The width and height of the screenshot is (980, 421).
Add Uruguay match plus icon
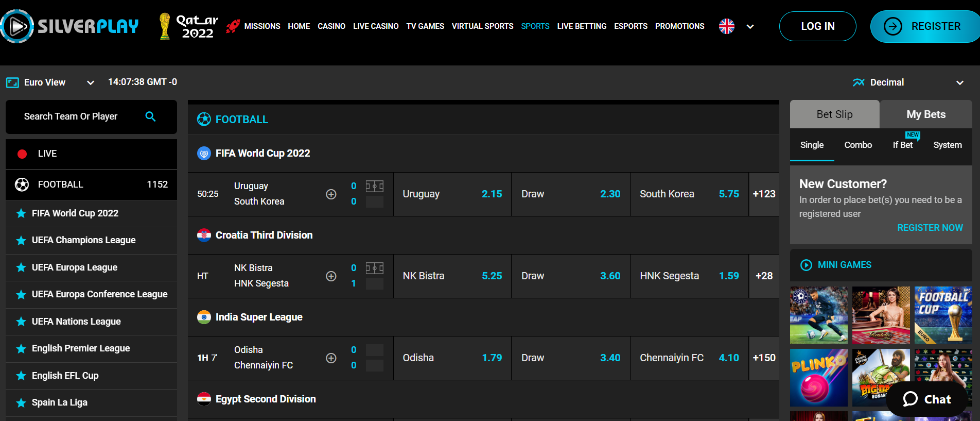tap(331, 194)
